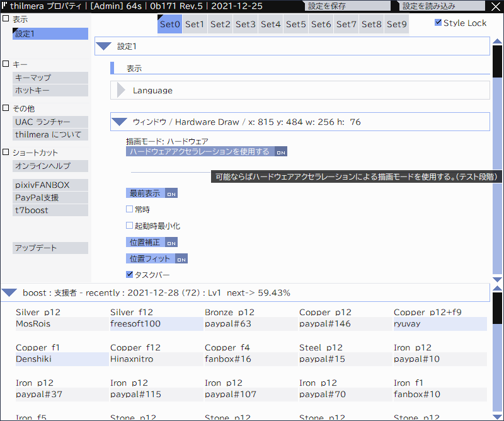The width and height of the screenshot is (504, 421).
Task: Check the 常時 checkbox
Action: (x=129, y=209)
